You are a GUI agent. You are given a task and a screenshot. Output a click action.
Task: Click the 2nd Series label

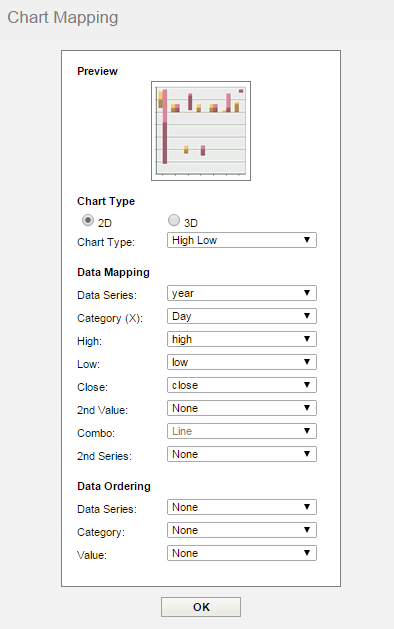104,456
